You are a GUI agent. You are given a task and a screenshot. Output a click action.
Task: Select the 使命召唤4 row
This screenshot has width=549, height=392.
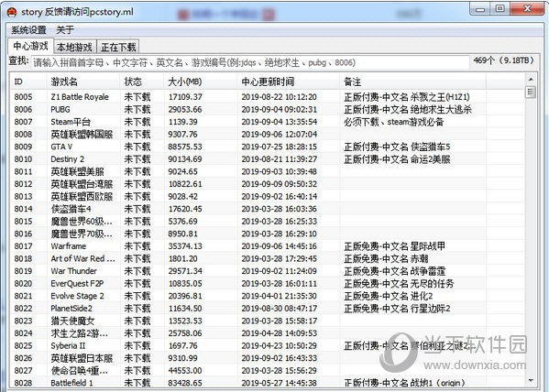pyautogui.click(x=268, y=370)
